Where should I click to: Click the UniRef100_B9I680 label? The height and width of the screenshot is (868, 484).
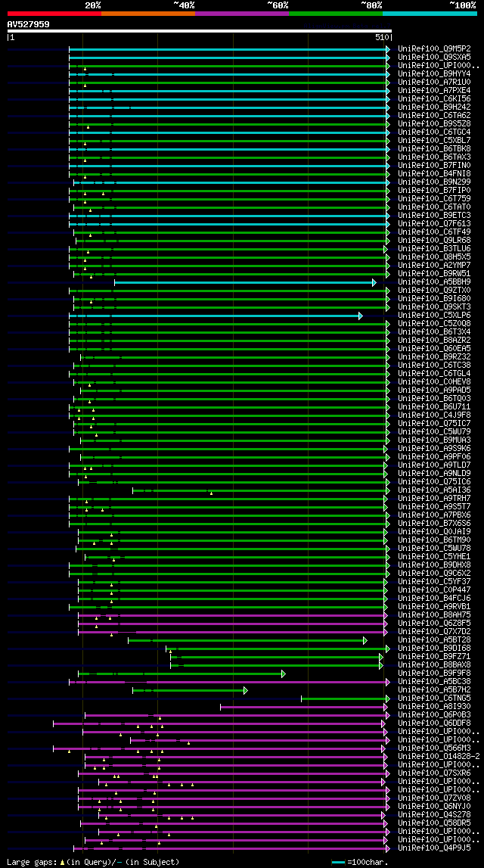tap(434, 299)
